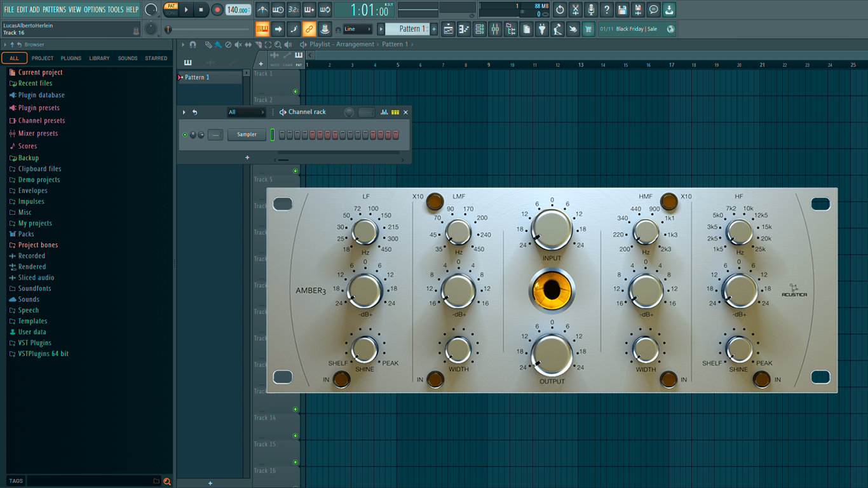Screen dimensions: 868x488
Task: Click the microphone one-click recording icon
Action: [591, 10]
